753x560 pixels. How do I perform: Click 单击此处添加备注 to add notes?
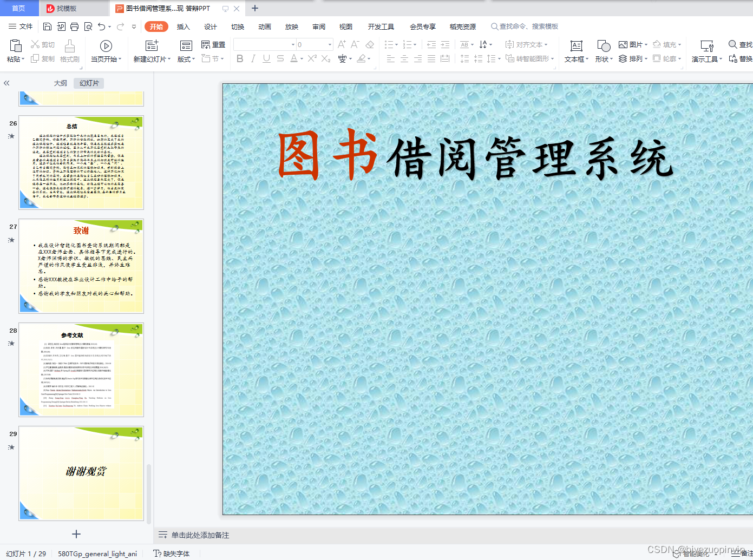coord(200,535)
